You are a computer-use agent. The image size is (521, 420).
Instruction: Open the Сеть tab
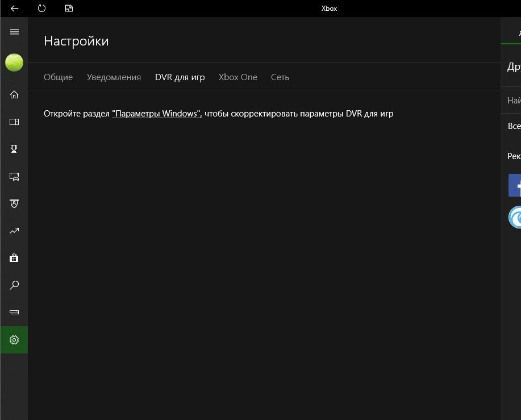tap(280, 77)
